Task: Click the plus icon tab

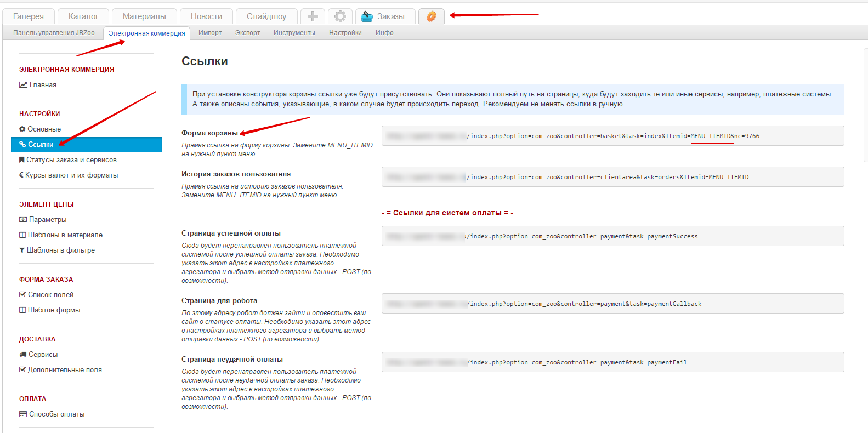Action: point(313,16)
